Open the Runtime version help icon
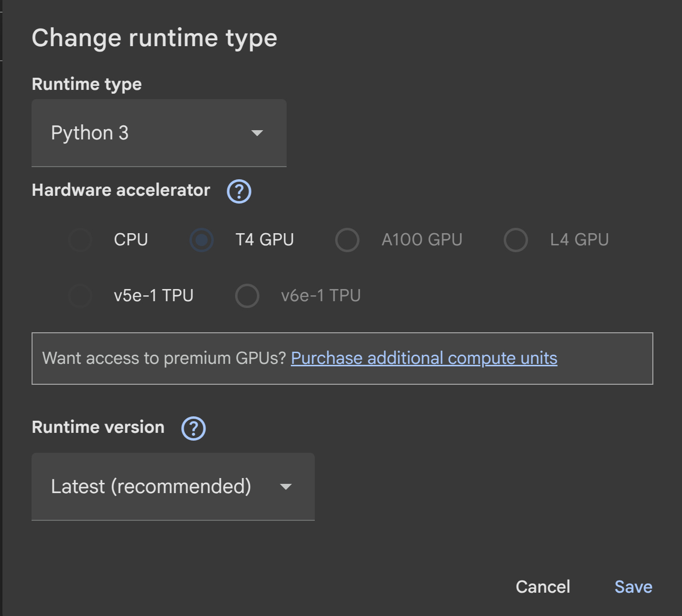This screenshot has height=616, width=682. (193, 428)
